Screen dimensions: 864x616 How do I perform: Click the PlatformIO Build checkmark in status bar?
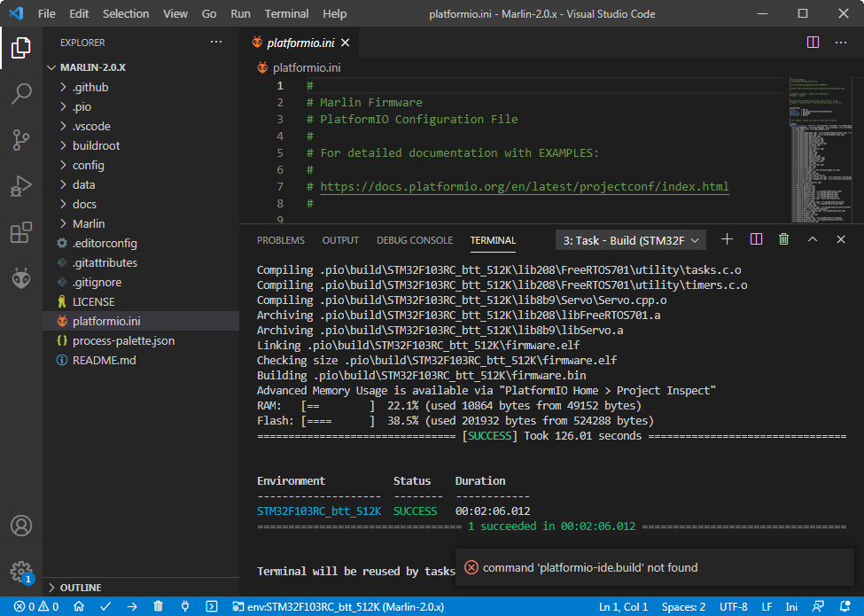pos(105,607)
